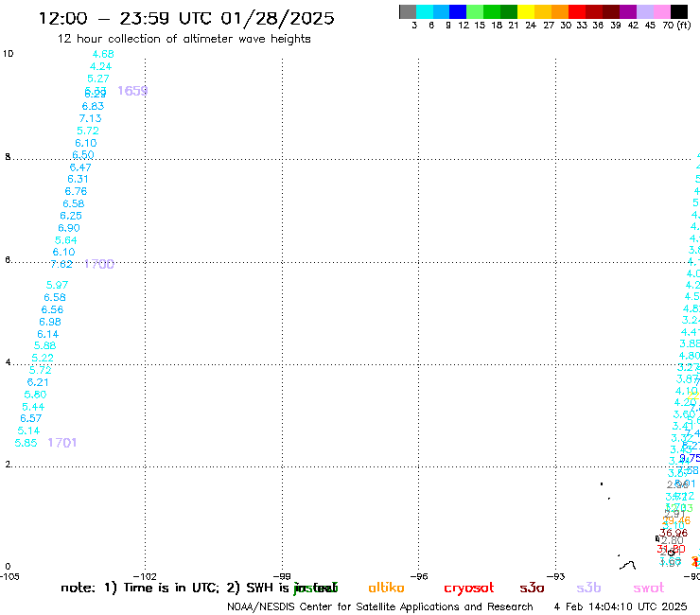700x615 pixels.
Task: Click wave height value 6.50
Action: (x=83, y=154)
